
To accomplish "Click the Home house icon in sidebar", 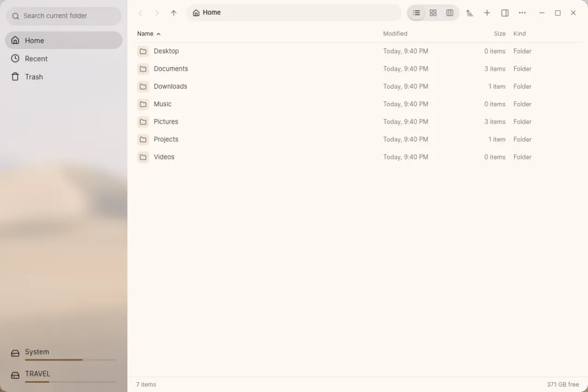I will point(15,40).
